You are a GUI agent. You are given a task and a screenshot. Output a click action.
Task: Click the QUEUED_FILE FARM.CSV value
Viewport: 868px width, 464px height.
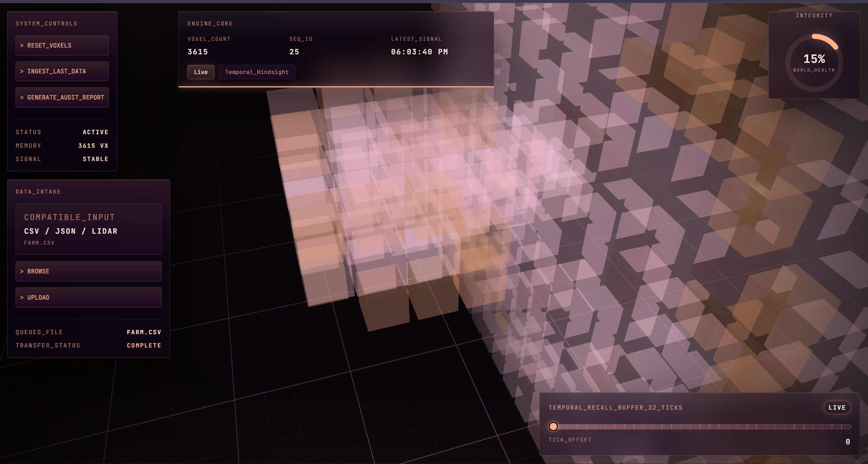click(x=144, y=332)
